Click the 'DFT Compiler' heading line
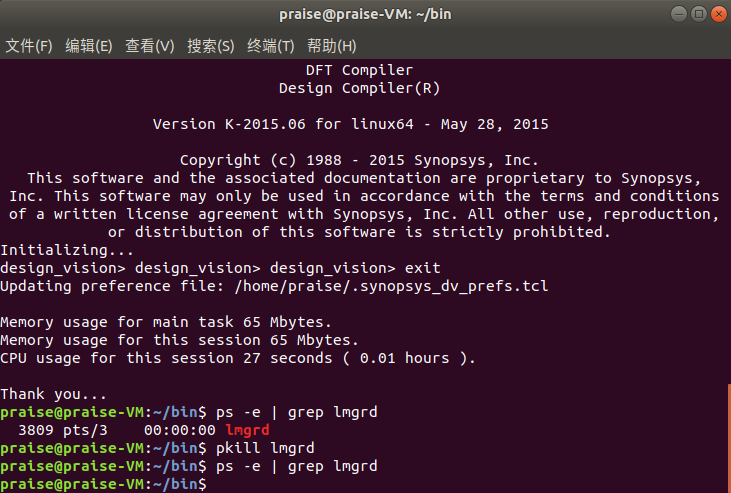This screenshot has height=493, width=731. tap(359, 70)
